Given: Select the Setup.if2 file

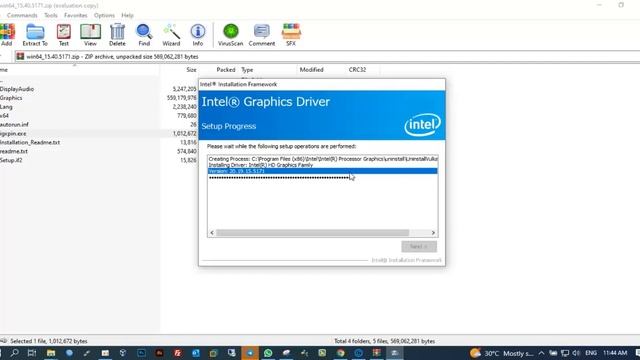Looking at the screenshot, I should pyautogui.click(x=11, y=160).
